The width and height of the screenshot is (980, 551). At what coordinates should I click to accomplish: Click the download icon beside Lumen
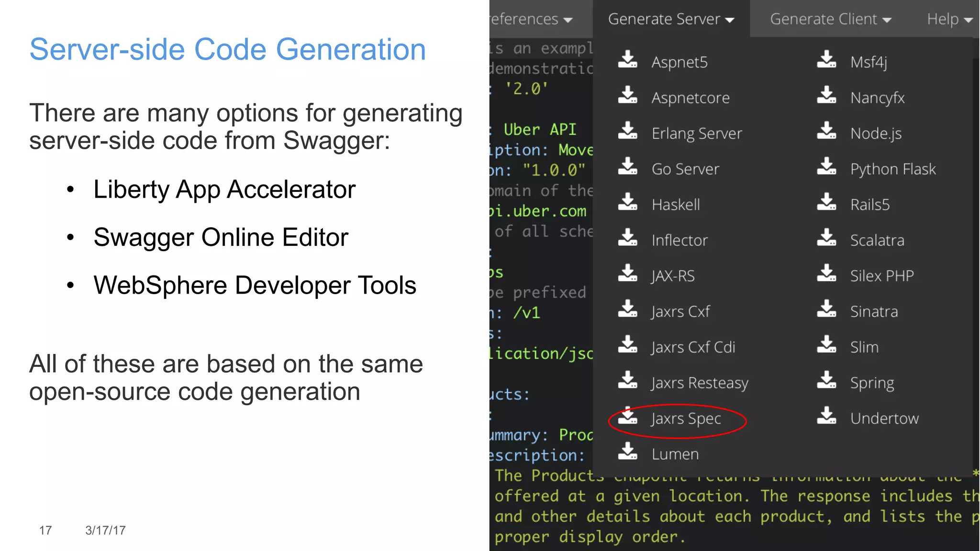pyautogui.click(x=627, y=451)
